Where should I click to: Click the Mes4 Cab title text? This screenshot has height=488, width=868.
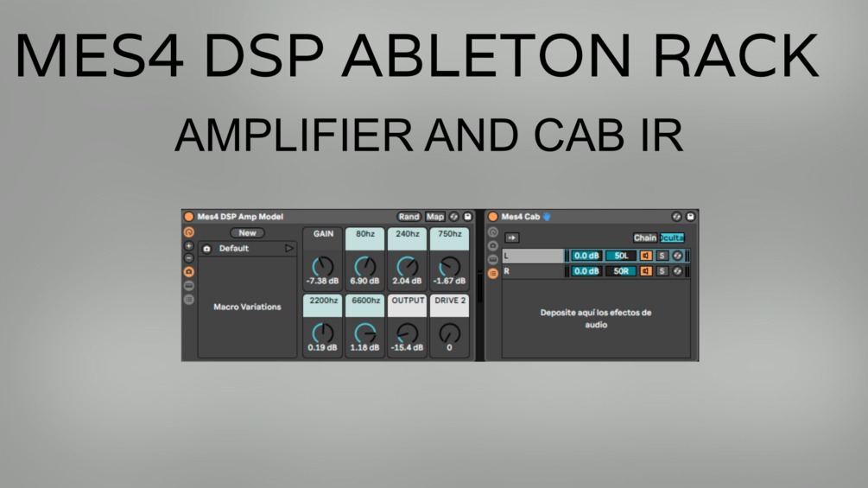click(x=520, y=216)
